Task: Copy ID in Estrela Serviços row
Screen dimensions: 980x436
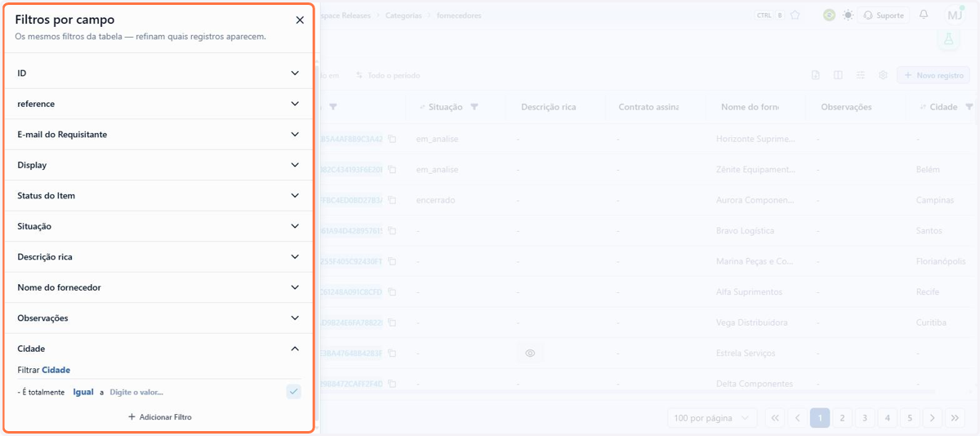Action: coord(392,354)
